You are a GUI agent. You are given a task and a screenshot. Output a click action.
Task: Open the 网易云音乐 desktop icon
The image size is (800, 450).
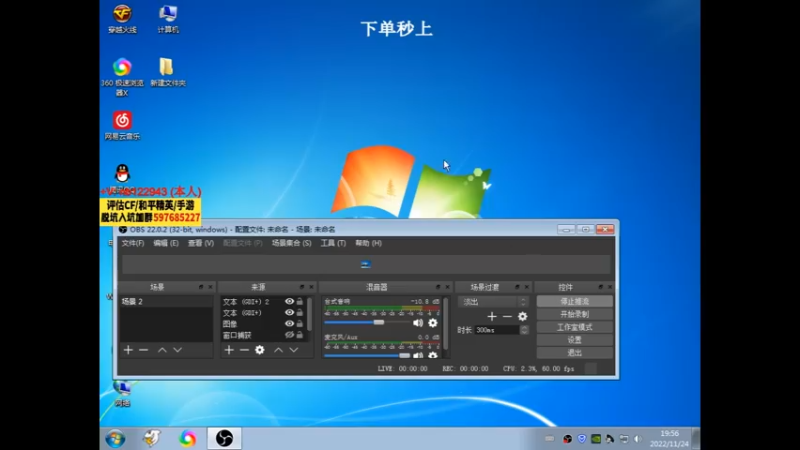pyautogui.click(x=122, y=126)
